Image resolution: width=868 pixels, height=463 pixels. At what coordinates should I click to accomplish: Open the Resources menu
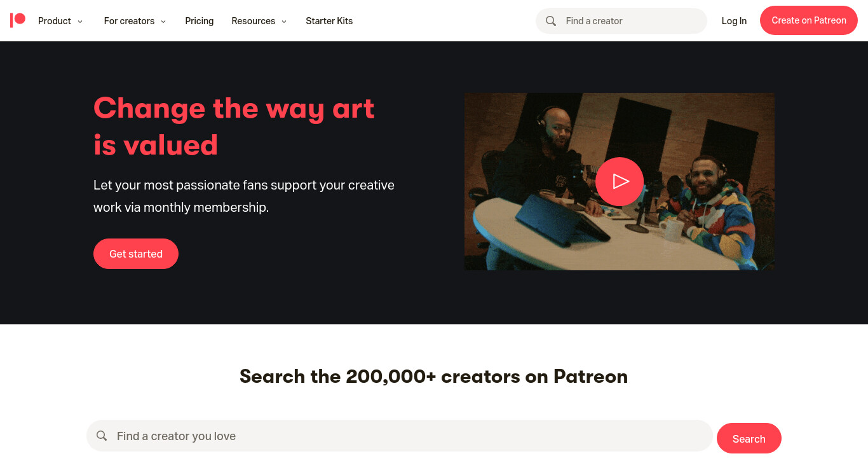259,21
